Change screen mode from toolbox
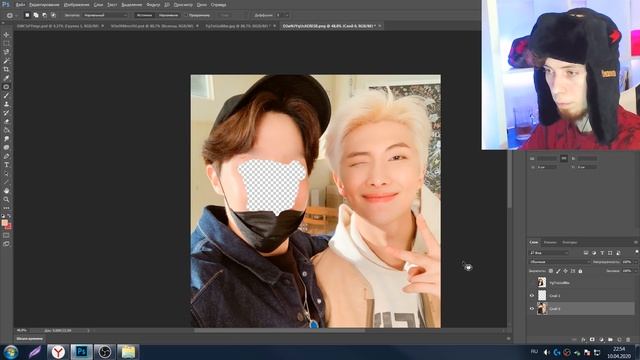 click(6, 244)
